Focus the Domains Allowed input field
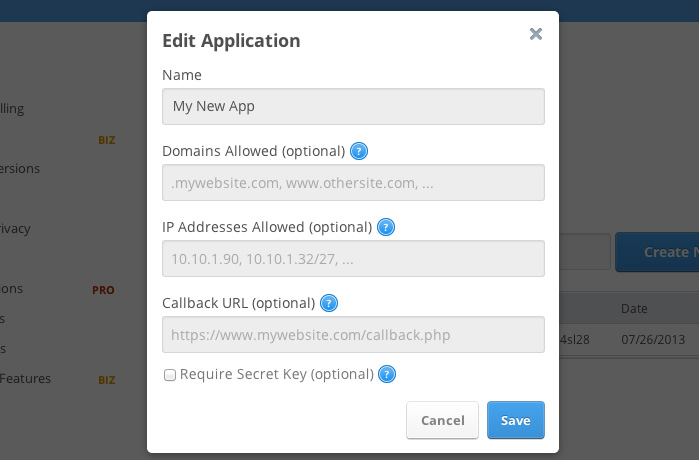The image size is (699, 460). pyautogui.click(x=353, y=183)
